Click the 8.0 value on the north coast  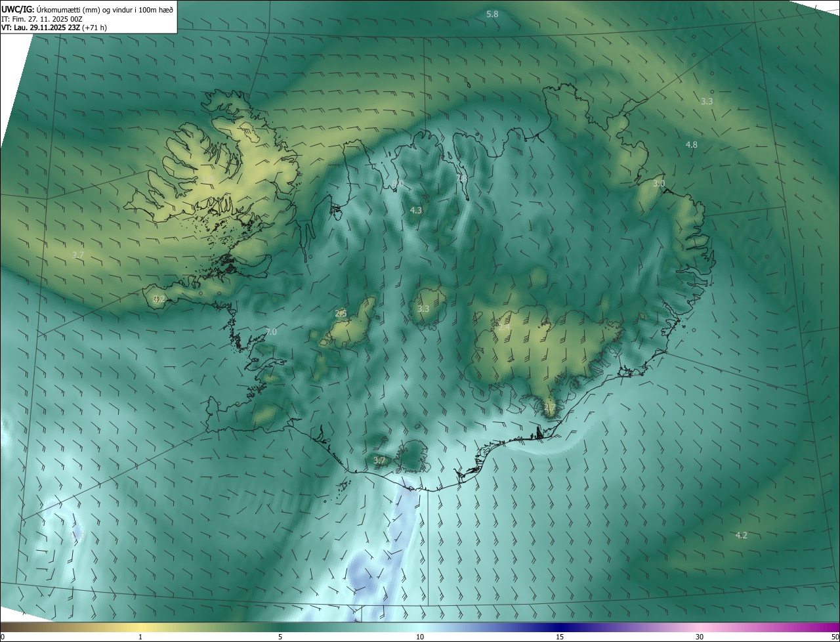[397, 183]
